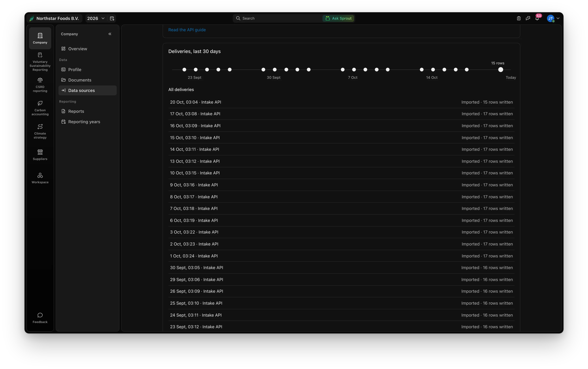Image resolution: width=588 pixels, height=369 pixels.
Task: Open the 20 Oct, 03:04 Intake API delivery
Action: coord(341,102)
